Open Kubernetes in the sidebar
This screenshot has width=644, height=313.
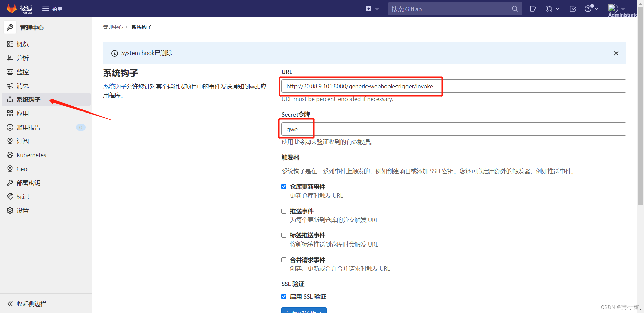coord(46,155)
